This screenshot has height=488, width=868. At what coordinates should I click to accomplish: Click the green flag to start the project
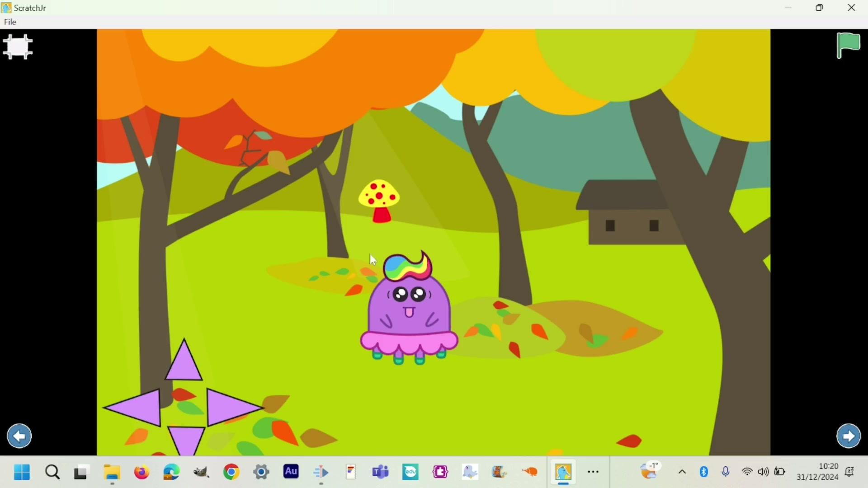[x=849, y=45]
